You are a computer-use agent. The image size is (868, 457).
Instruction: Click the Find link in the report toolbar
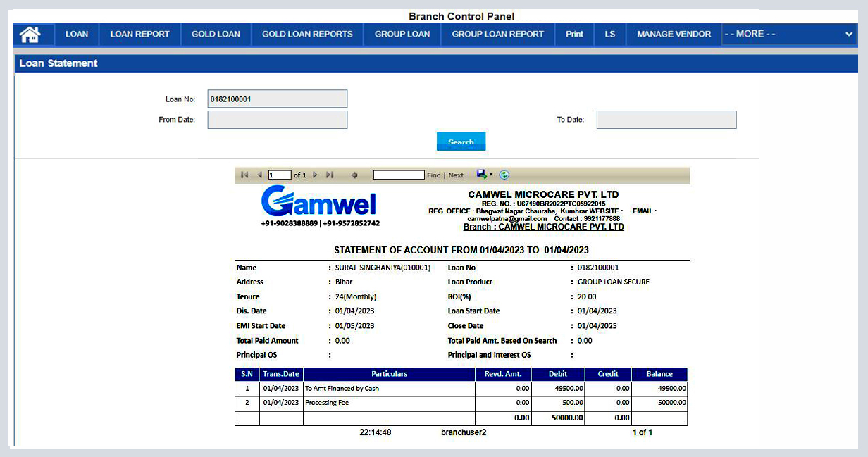(x=433, y=175)
